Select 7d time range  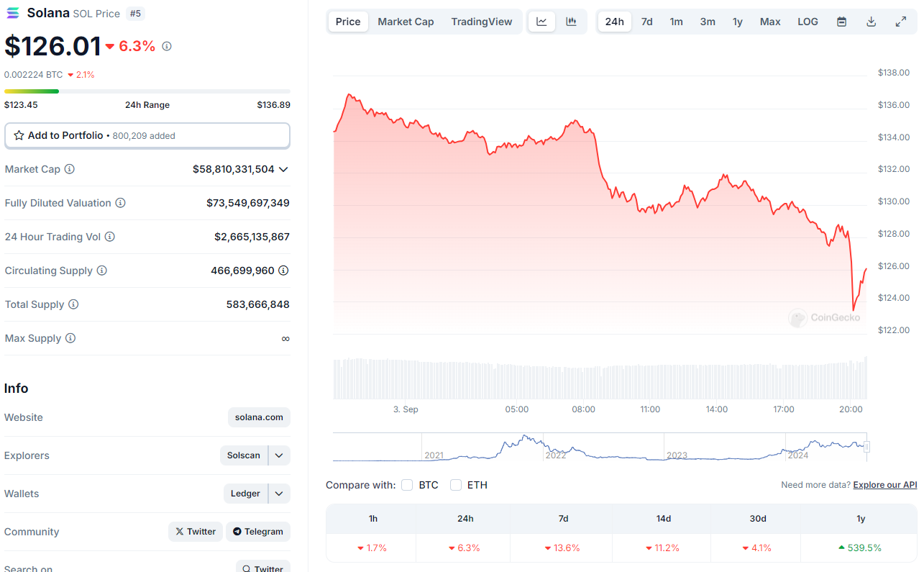pos(647,22)
